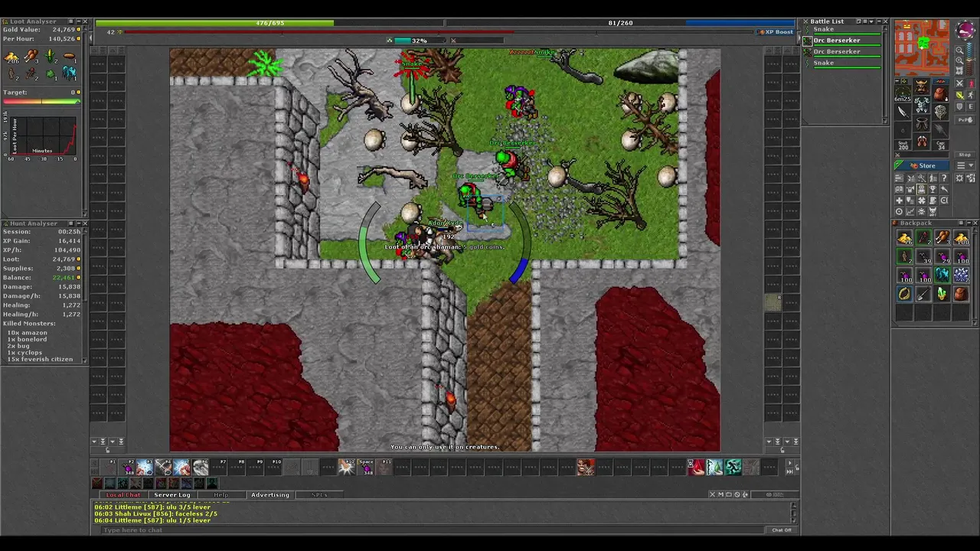Select the meat item in backpack

click(x=942, y=237)
